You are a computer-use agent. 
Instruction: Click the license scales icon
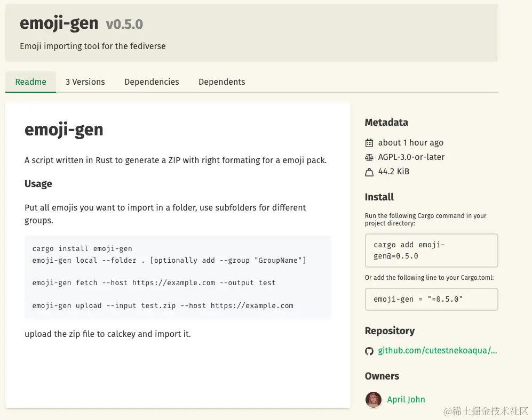[369, 157]
